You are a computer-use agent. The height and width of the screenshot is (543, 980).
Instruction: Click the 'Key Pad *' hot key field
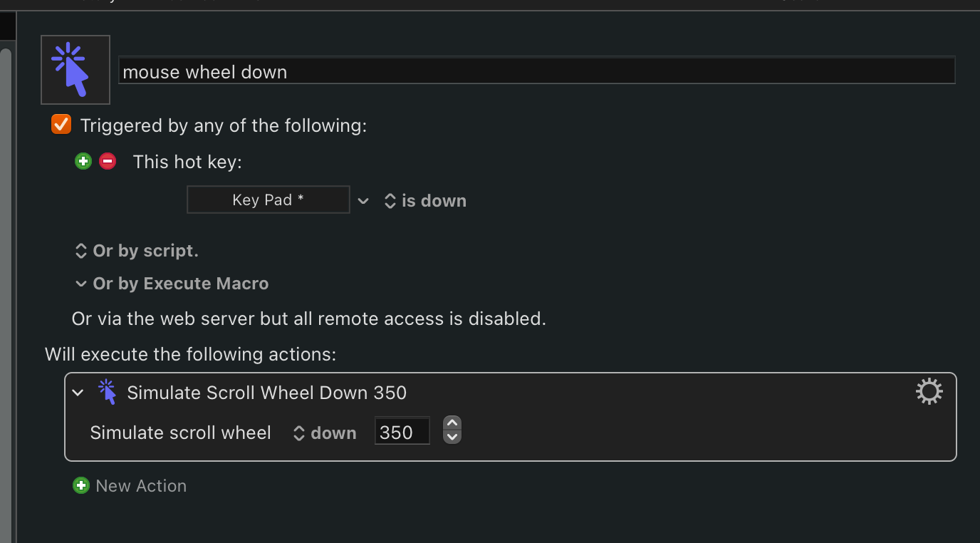268,200
